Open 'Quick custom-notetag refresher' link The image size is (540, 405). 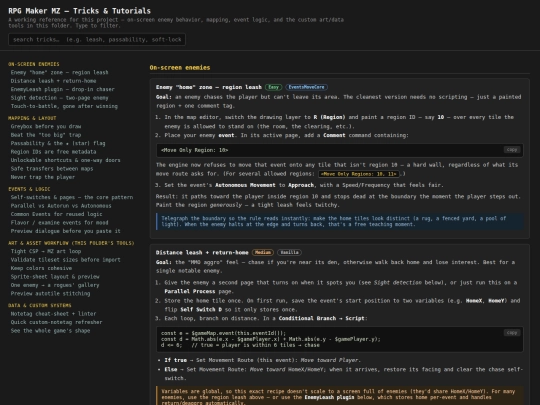pos(56,322)
